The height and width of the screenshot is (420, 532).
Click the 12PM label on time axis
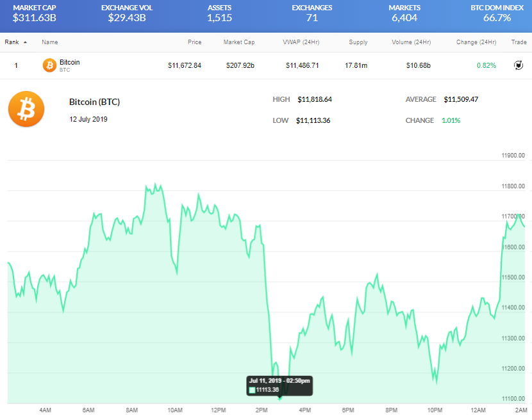pos(218,410)
